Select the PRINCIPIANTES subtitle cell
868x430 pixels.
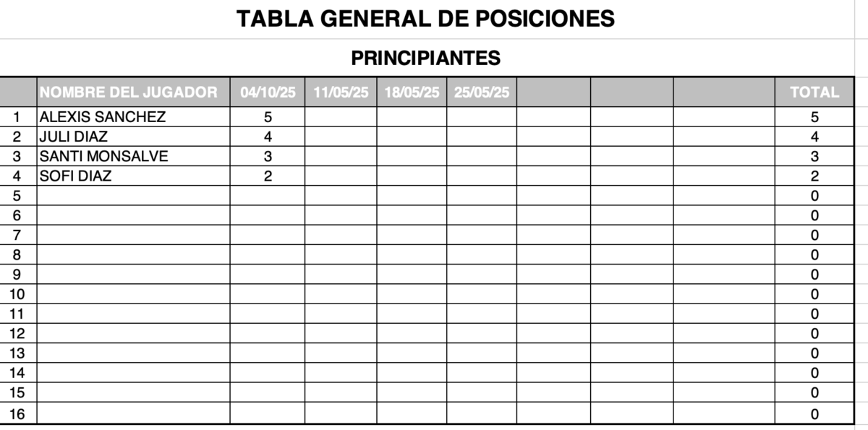coord(425,57)
